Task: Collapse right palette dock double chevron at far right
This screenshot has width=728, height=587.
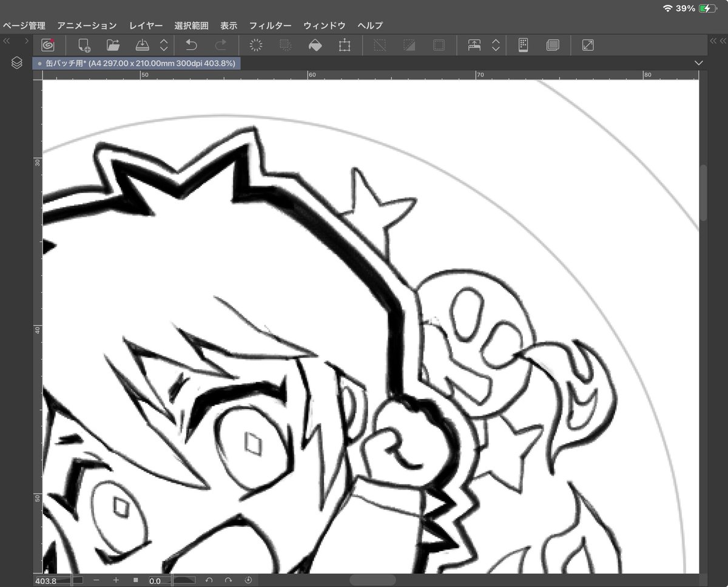Action: pos(722,41)
